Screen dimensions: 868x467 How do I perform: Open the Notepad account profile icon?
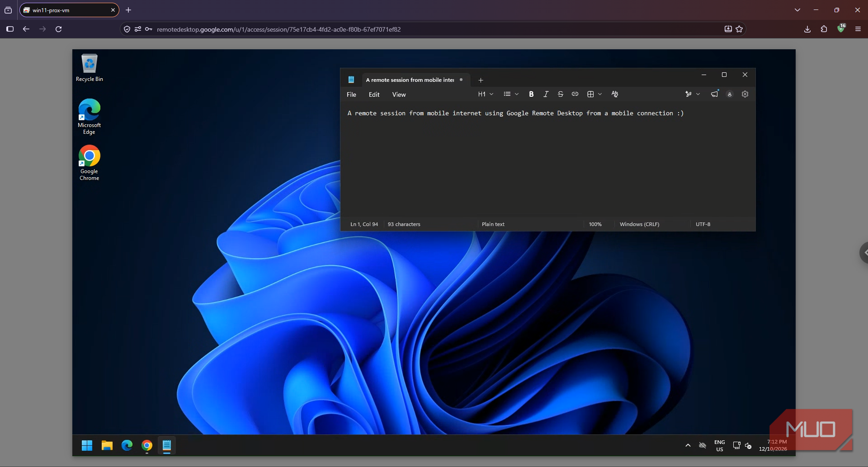tap(730, 94)
